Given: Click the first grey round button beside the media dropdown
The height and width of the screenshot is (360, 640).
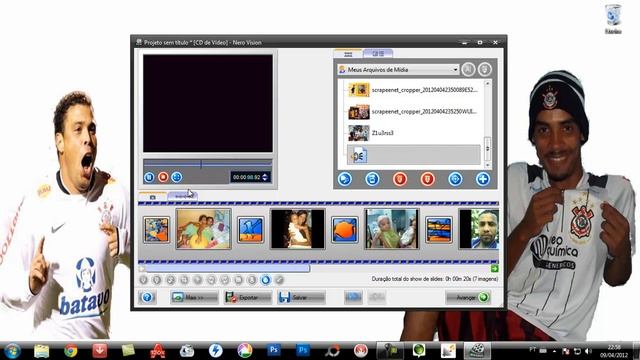Looking at the screenshot, I should click(x=469, y=69).
